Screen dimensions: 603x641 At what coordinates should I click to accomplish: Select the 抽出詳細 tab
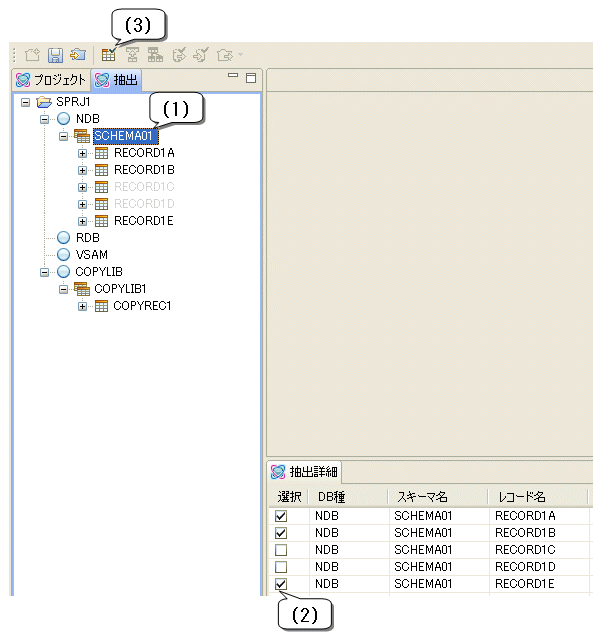(x=304, y=472)
